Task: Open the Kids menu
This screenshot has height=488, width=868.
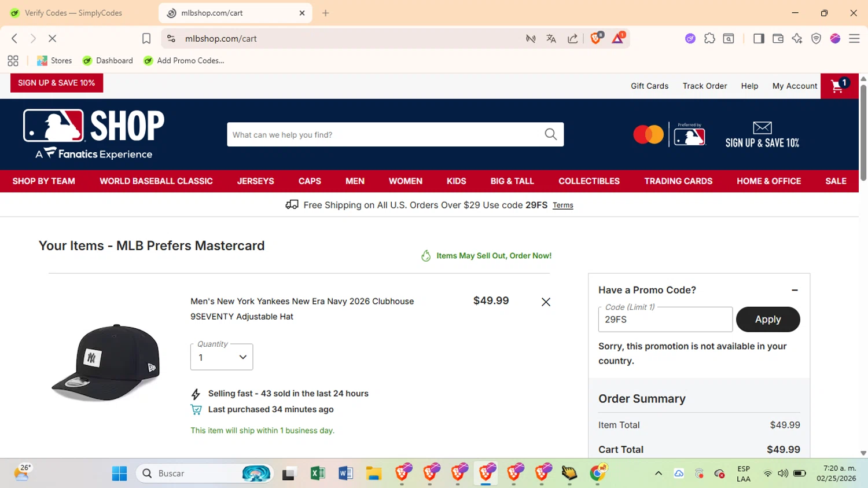Action: [457, 181]
